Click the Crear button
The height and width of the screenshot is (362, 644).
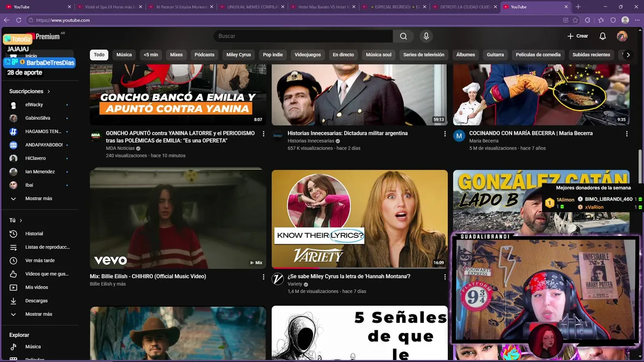click(x=578, y=36)
